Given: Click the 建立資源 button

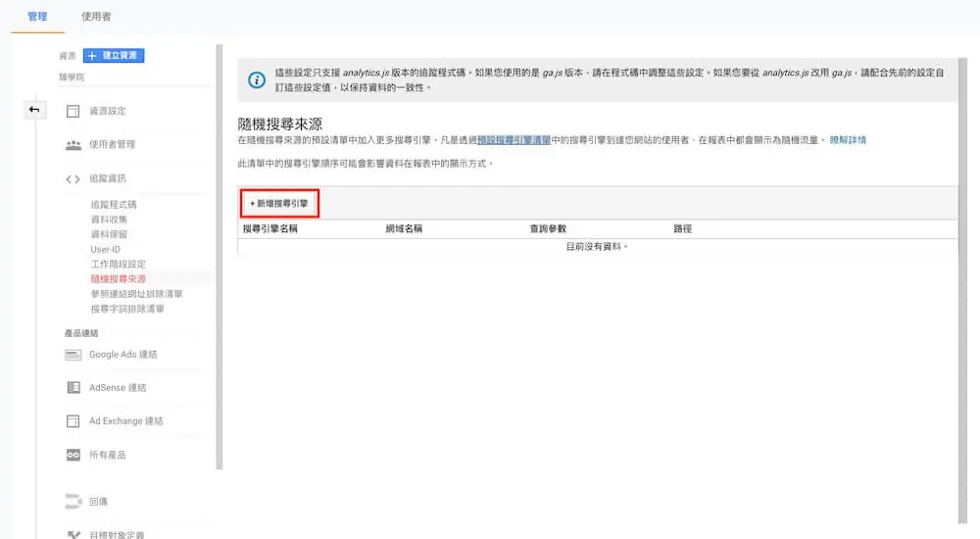Looking at the screenshot, I should (x=114, y=56).
